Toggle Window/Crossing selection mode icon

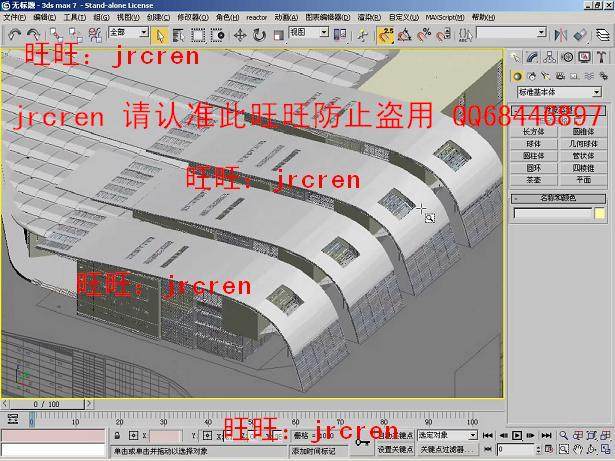(217, 36)
